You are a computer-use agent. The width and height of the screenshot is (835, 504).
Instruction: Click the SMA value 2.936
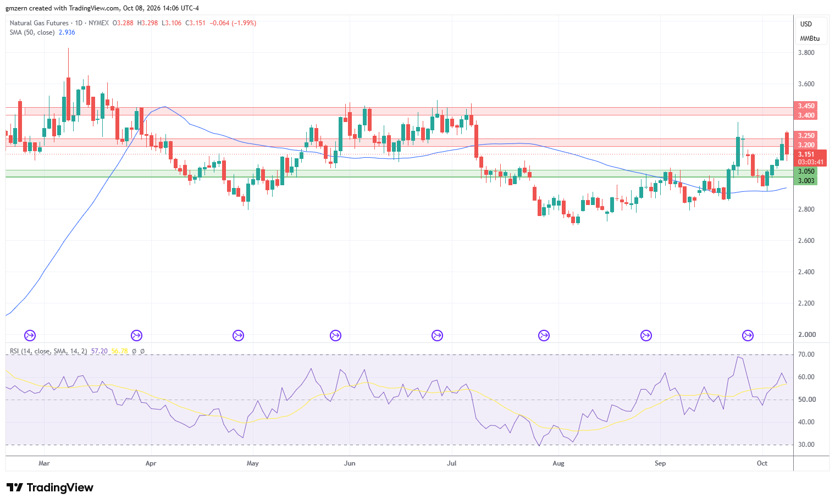pyautogui.click(x=67, y=32)
